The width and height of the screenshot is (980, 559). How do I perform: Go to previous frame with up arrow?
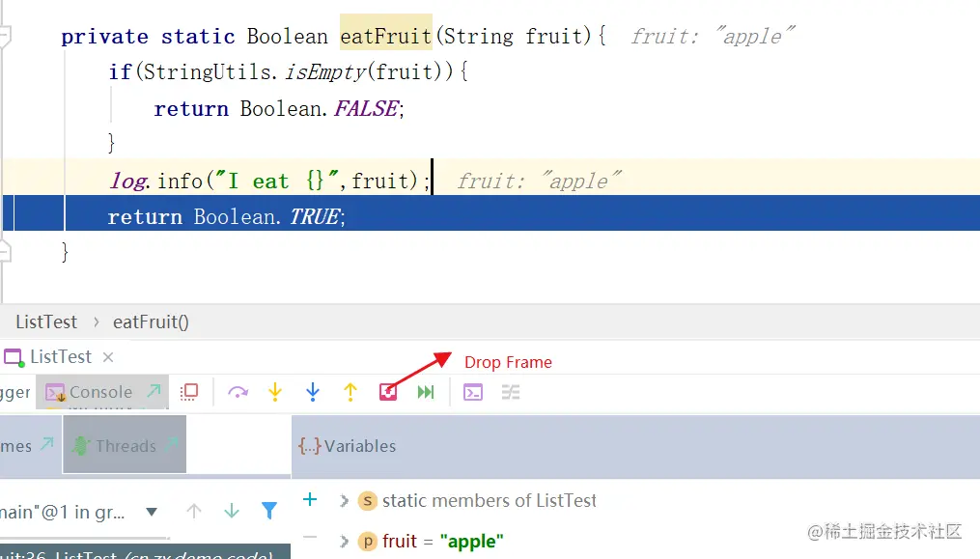(194, 512)
